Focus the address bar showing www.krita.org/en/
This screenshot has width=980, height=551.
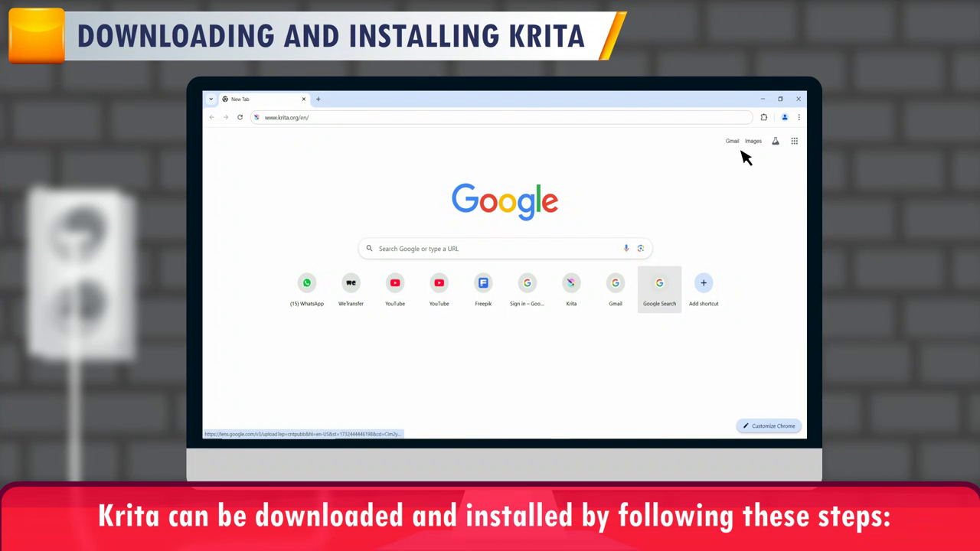pyautogui.click(x=501, y=117)
